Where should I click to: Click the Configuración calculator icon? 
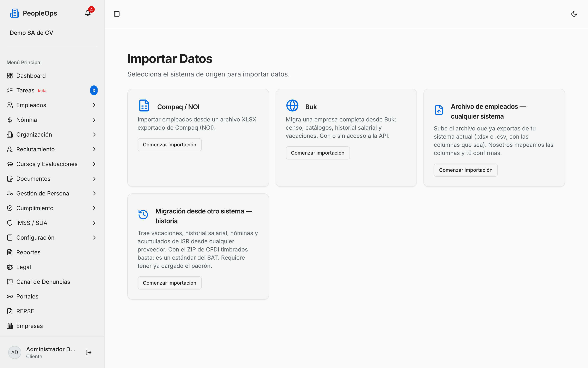[x=10, y=238]
